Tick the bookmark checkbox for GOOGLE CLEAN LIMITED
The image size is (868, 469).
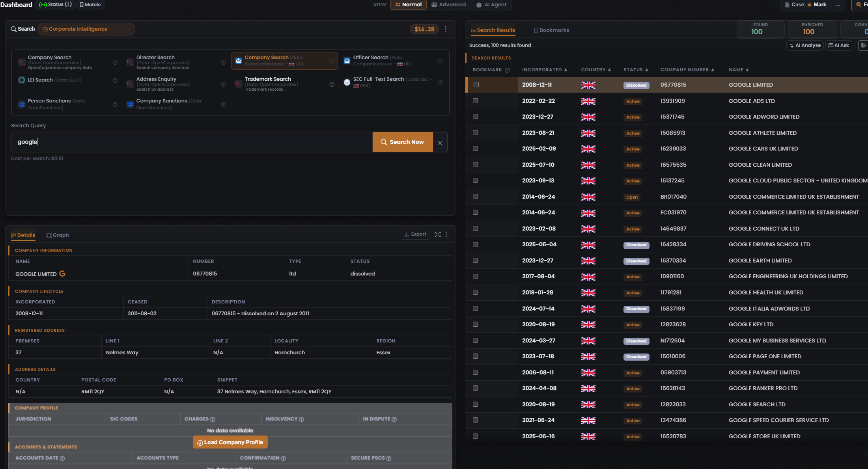click(476, 165)
